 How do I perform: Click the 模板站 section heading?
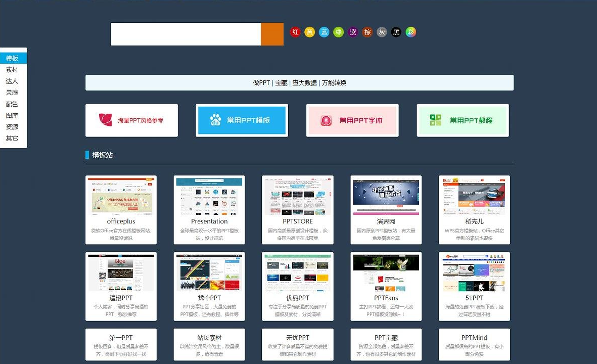click(102, 155)
